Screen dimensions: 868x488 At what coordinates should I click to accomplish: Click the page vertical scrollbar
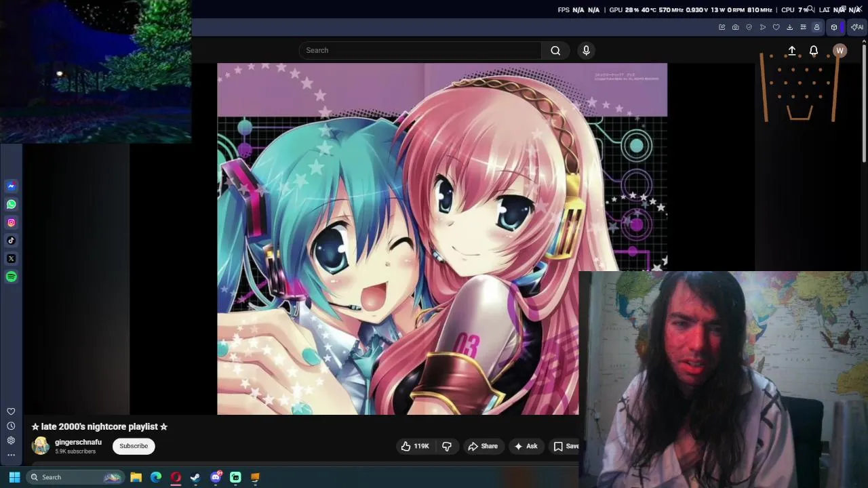[864, 103]
